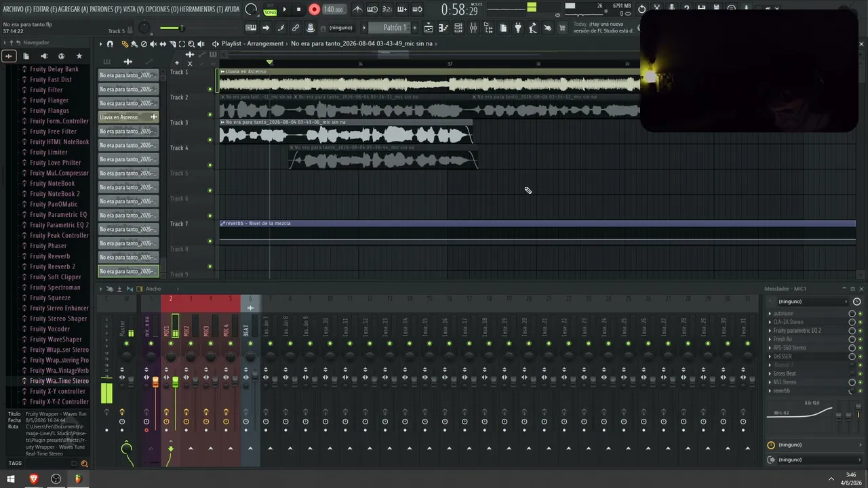Select the slip tool in playlist toolbar
The height and width of the screenshot is (488, 868).
(163, 44)
